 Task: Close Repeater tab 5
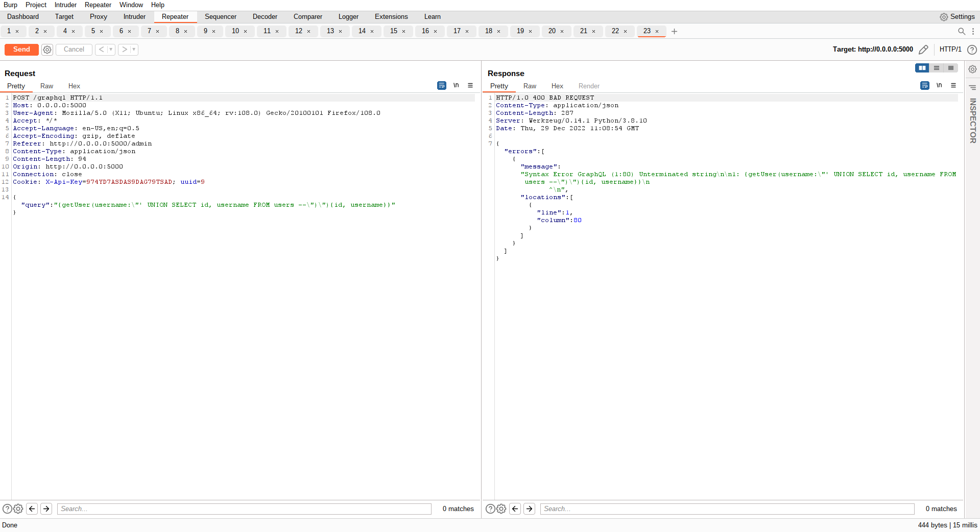click(x=102, y=32)
